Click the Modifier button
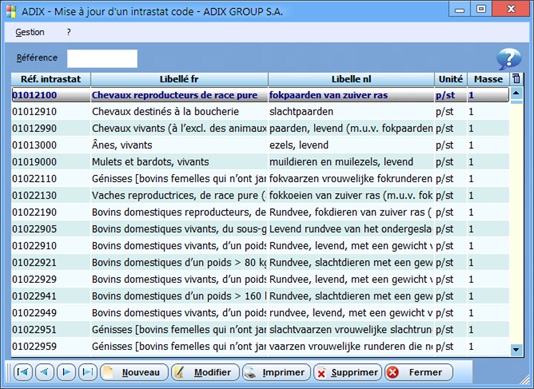The image size is (534, 389). click(x=205, y=372)
